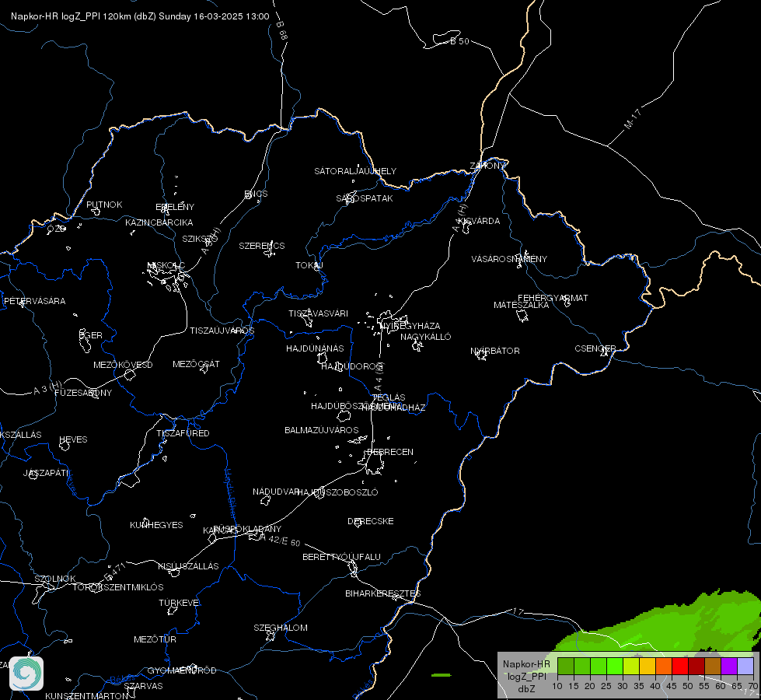Image resolution: width=761 pixels, height=700 pixels.
Task: Select the NYÍREGYHÁZA city label
Action: (410, 325)
